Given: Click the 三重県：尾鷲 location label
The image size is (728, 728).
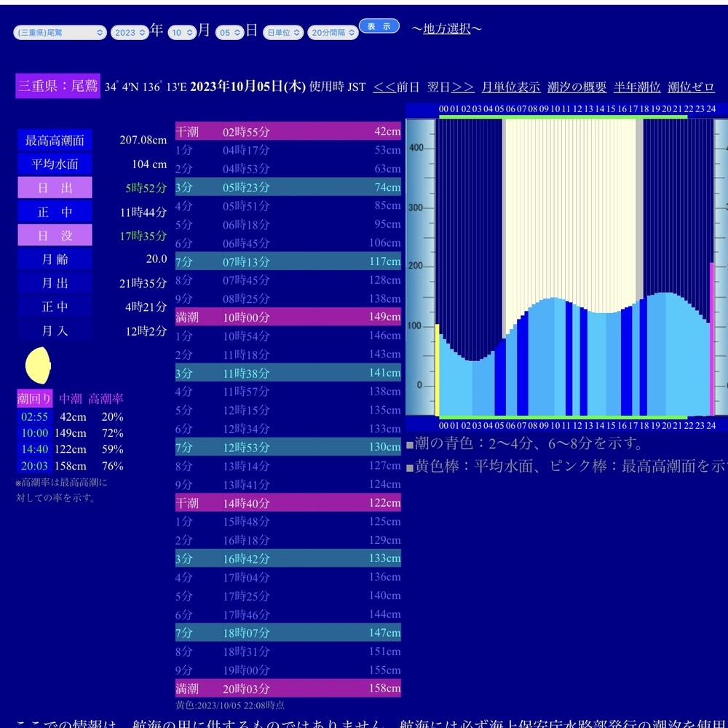Looking at the screenshot, I should [x=58, y=86].
